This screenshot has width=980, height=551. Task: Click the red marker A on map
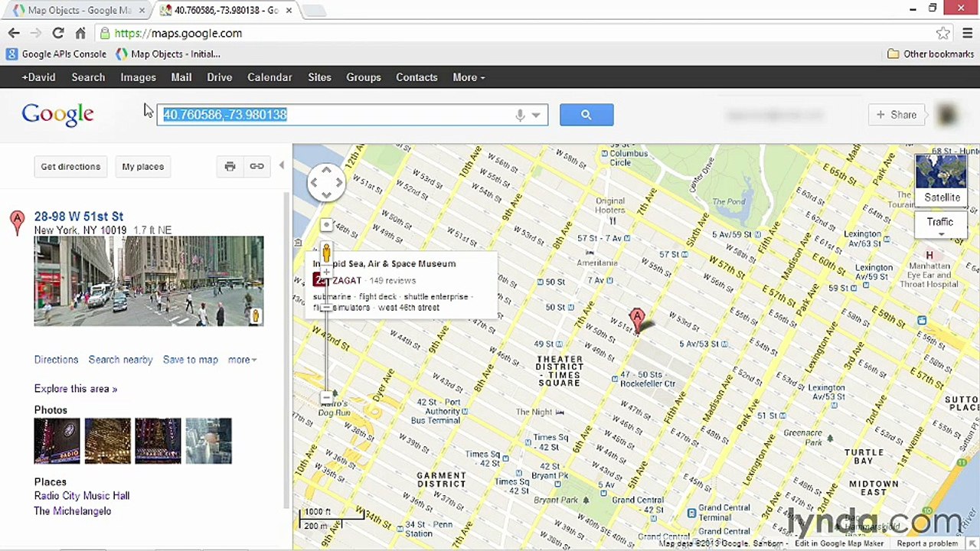click(x=637, y=320)
